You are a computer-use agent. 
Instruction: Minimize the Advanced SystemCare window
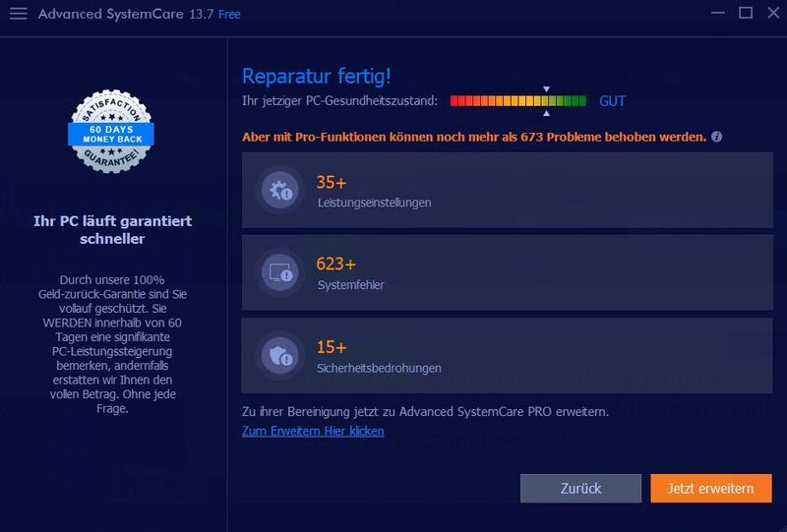718,13
